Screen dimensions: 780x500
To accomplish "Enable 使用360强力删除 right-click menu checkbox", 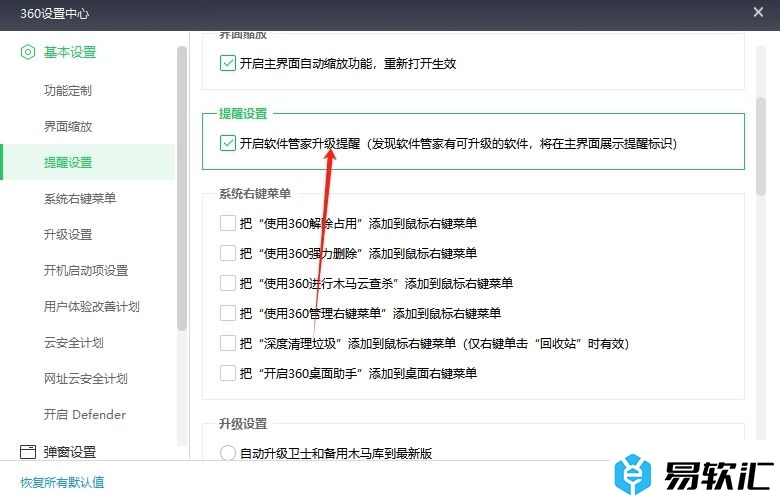I will click(x=228, y=253).
